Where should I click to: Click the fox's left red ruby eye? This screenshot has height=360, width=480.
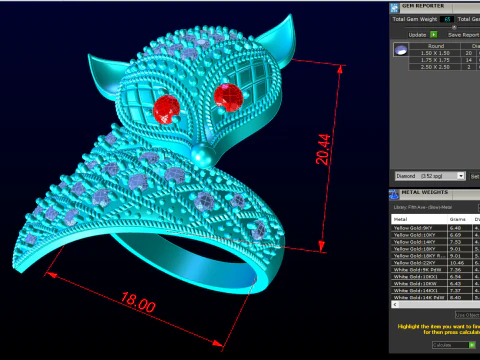166,109
